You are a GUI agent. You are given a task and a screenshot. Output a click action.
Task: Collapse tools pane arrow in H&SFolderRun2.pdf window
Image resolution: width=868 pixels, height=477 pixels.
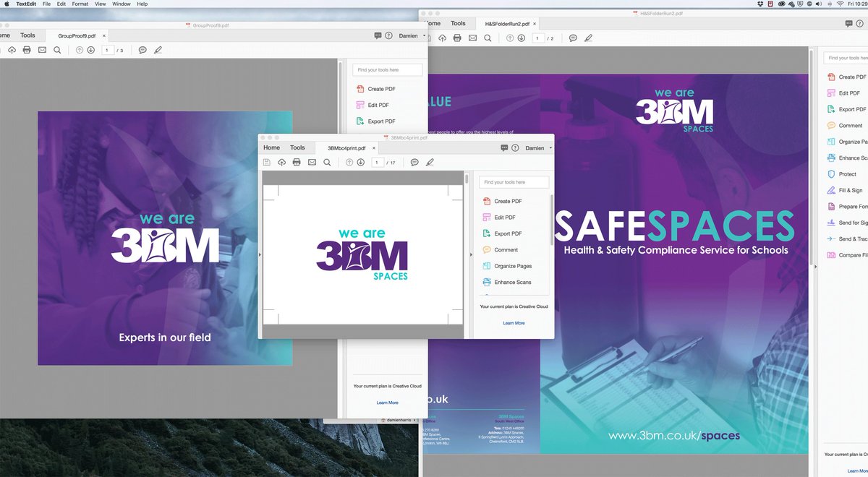[816, 266]
